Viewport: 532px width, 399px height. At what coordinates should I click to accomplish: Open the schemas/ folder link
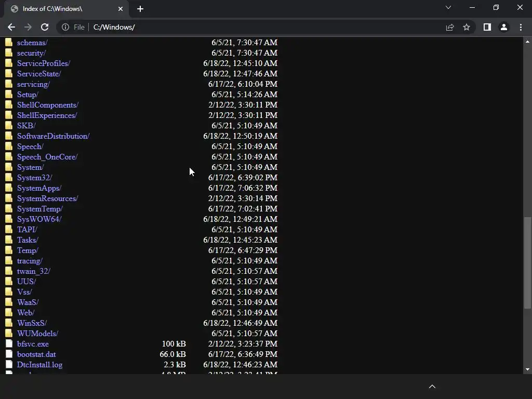pyautogui.click(x=32, y=43)
